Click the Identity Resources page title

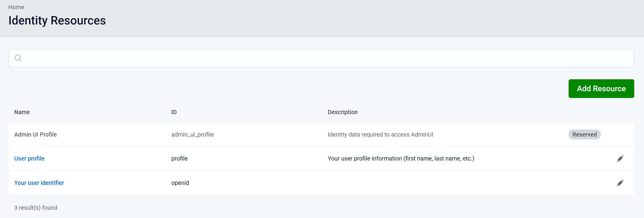[x=57, y=20]
